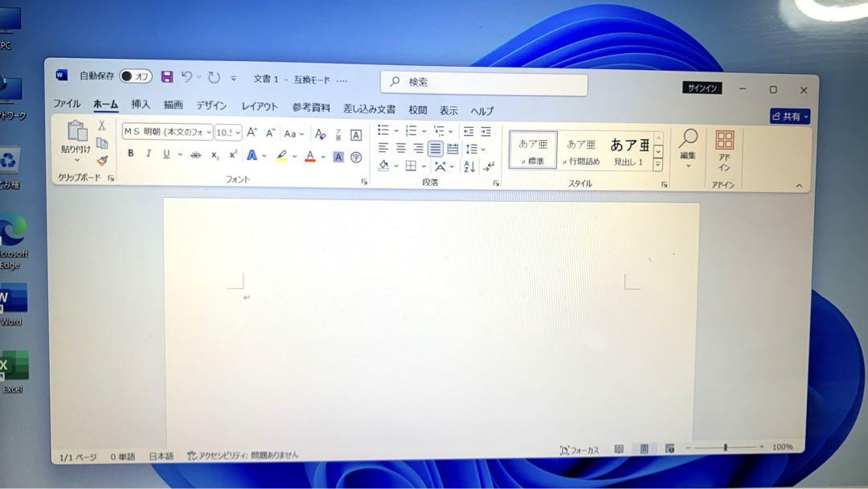Click the Editing magnifier icon

688,138
